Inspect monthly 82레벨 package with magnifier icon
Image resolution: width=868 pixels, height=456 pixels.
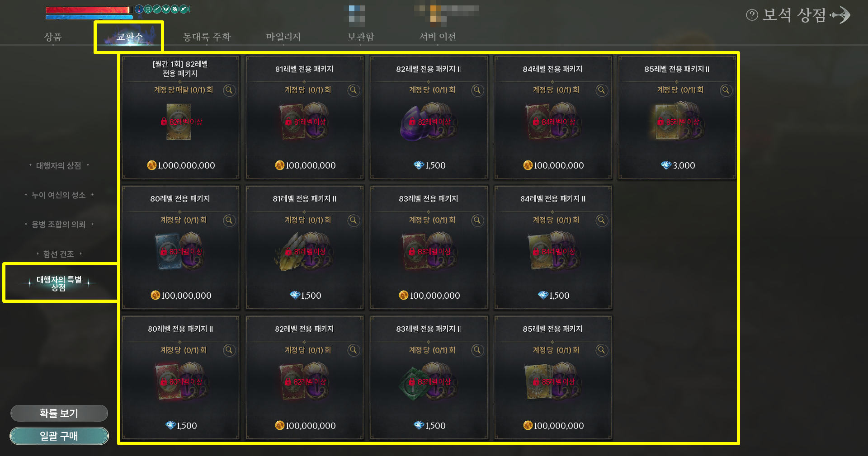click(229, 90)
